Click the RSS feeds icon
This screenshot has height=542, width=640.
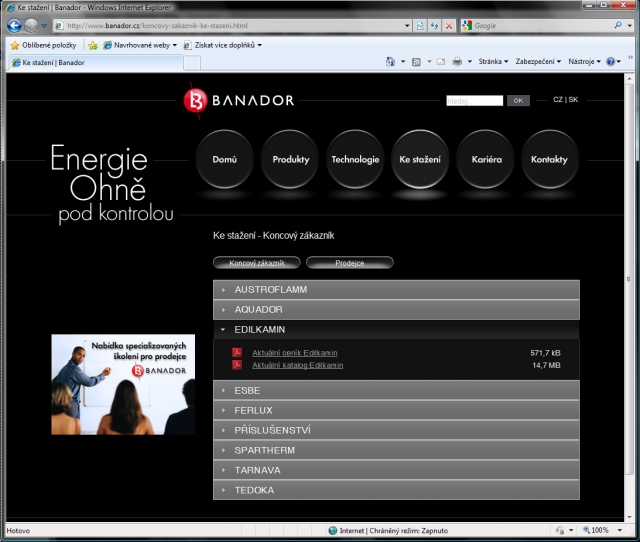coord(416,62)
